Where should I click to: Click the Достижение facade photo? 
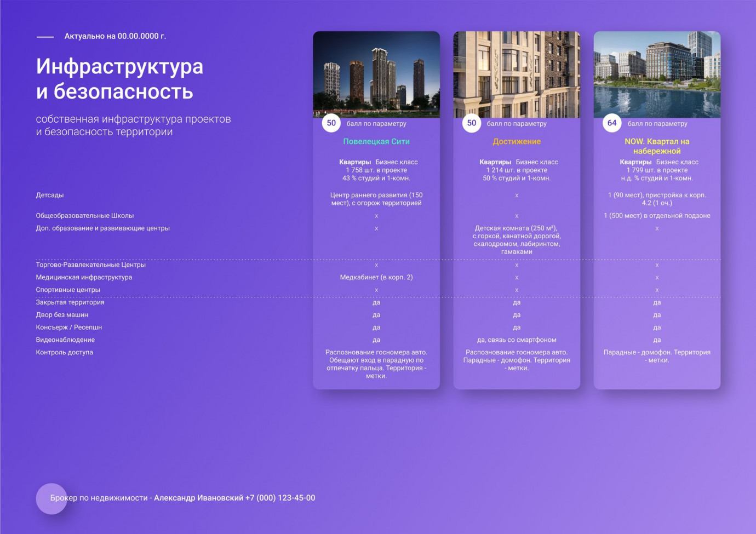tap(517, 74)
